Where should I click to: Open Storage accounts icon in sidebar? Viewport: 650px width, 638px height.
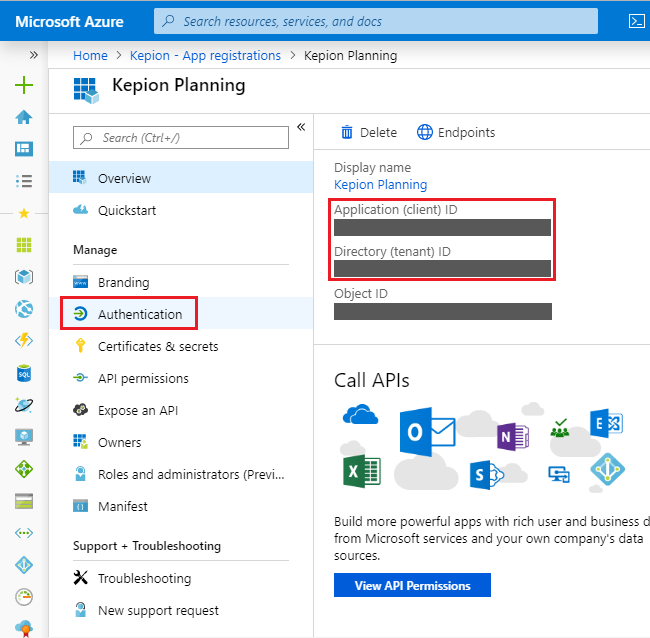[x=24, y=501]
